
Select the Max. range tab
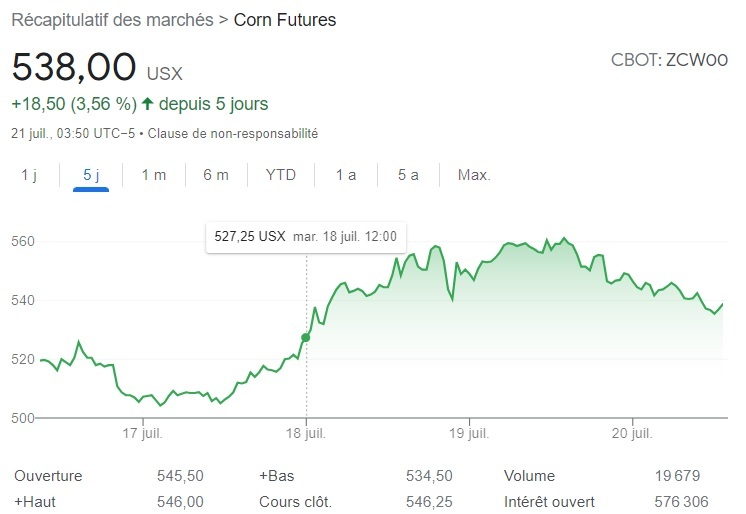[474, 175]
